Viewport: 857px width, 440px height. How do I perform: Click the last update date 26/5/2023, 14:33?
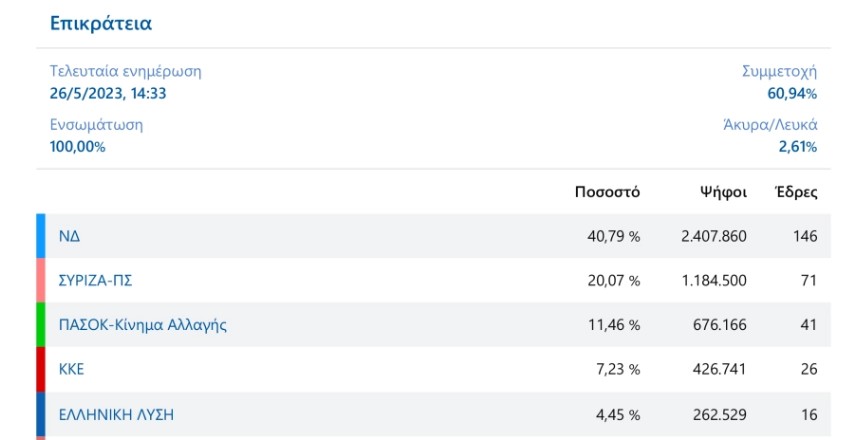point(108,94)
